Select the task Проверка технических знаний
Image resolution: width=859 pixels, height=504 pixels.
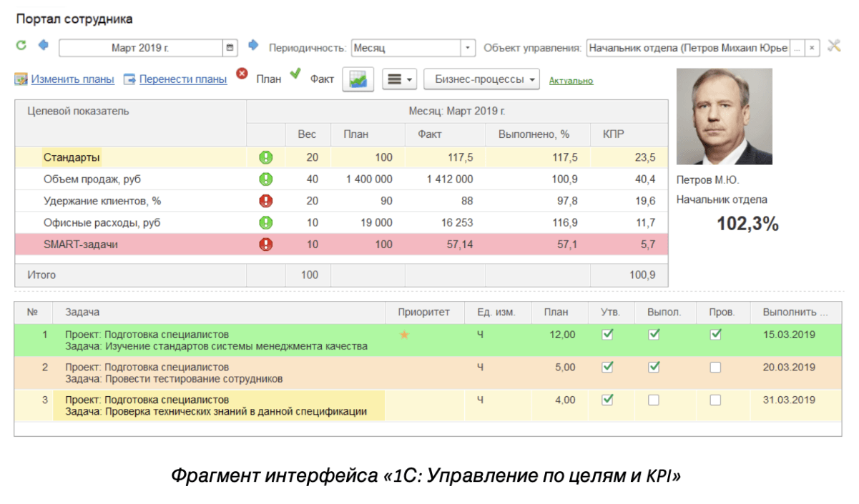point(428,406)
